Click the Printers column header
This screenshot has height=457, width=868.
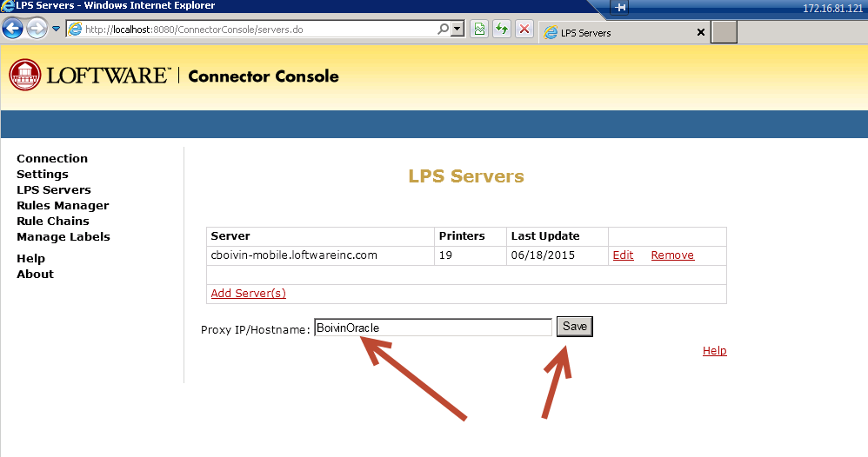pyautogui.click(x=471, y=236)
